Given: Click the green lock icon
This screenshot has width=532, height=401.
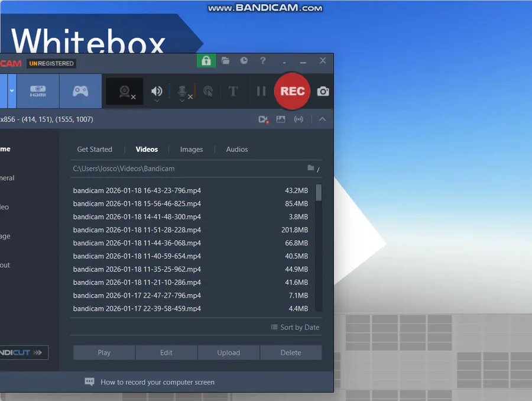Looking at the screenshot, I should click(x=206, y=61).
